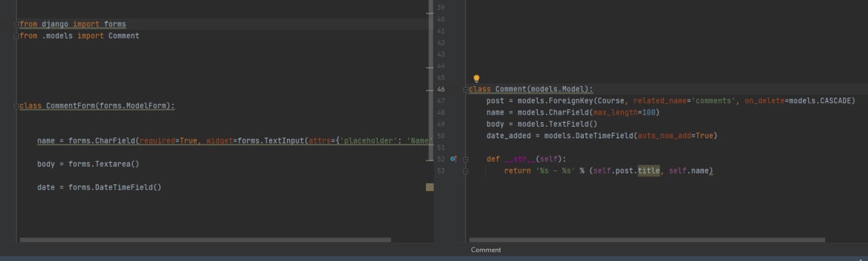This screenshot has width=868, height=261.
Task: Click line number 42 in the gutter
Action: [441, 43]
